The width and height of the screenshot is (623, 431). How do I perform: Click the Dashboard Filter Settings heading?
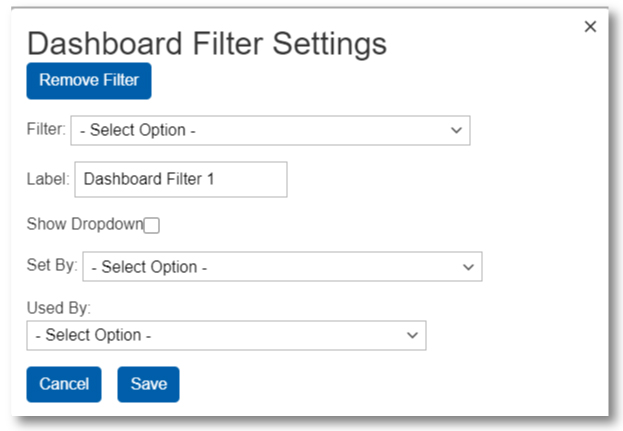point(206,43)
